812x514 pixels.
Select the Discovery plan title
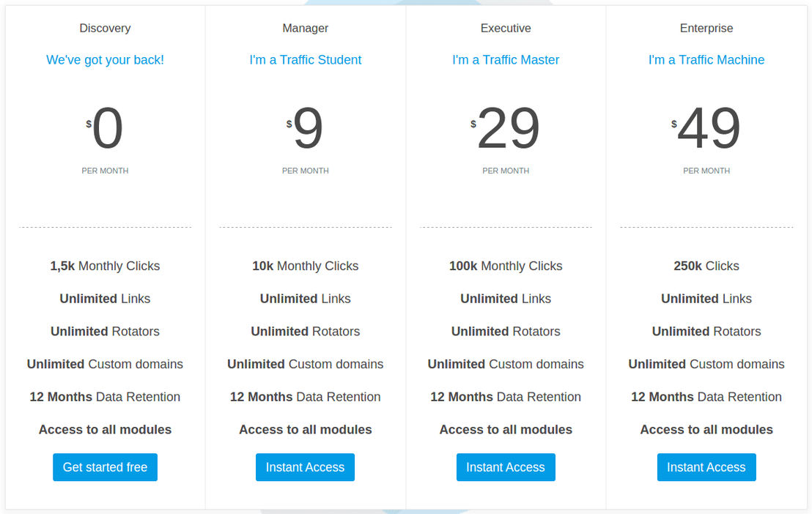(105, 28)
